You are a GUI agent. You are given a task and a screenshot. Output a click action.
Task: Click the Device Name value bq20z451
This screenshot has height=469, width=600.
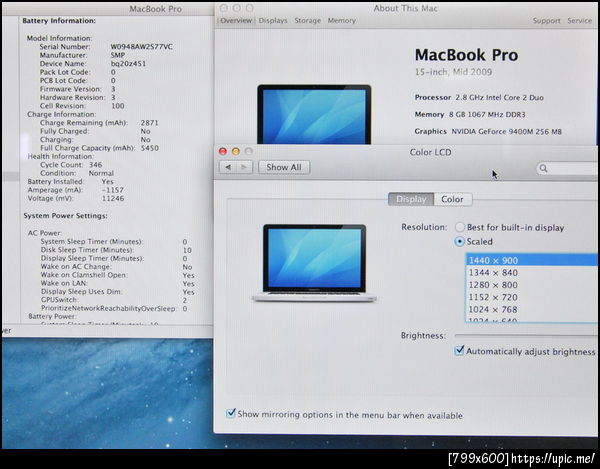tap(128, 64)
